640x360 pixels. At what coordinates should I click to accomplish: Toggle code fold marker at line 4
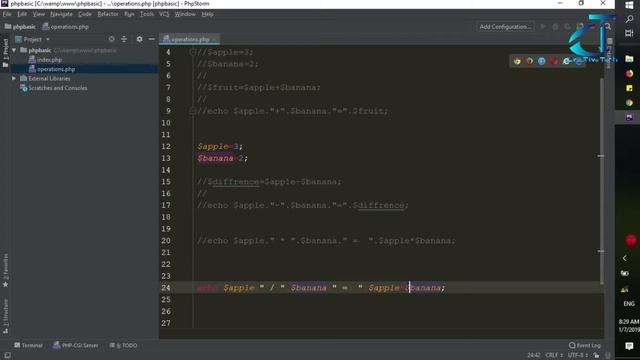pos(193,52)
